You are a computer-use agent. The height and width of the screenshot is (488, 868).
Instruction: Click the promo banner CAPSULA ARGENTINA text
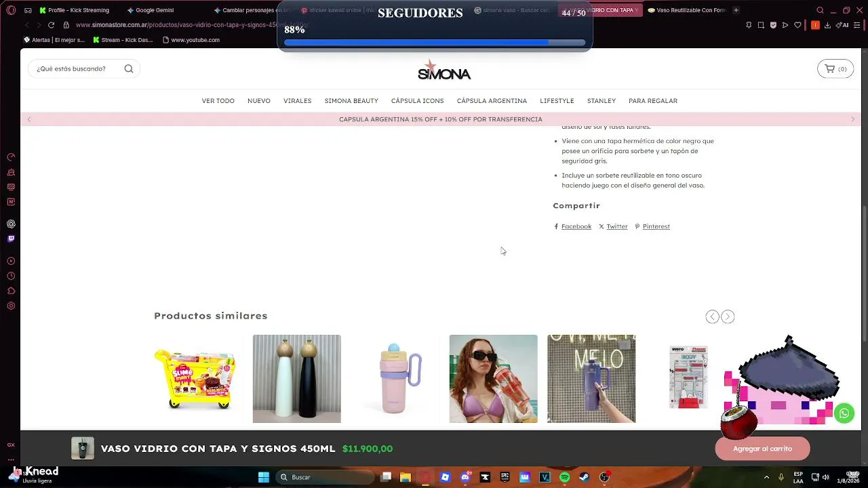[441, 119]
